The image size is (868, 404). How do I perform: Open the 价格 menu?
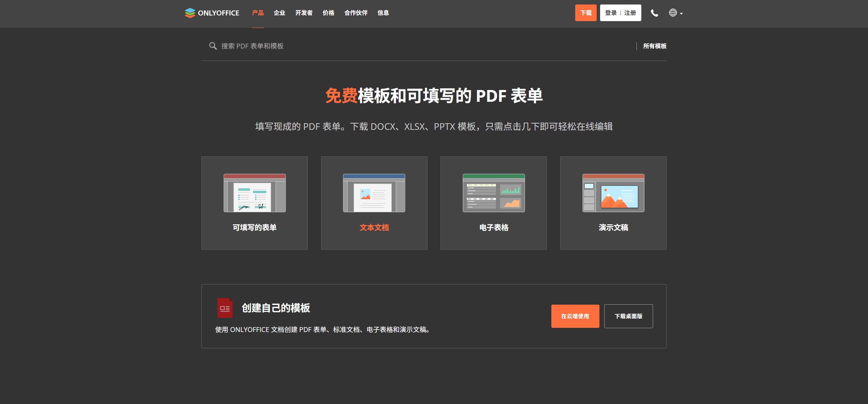328,13
